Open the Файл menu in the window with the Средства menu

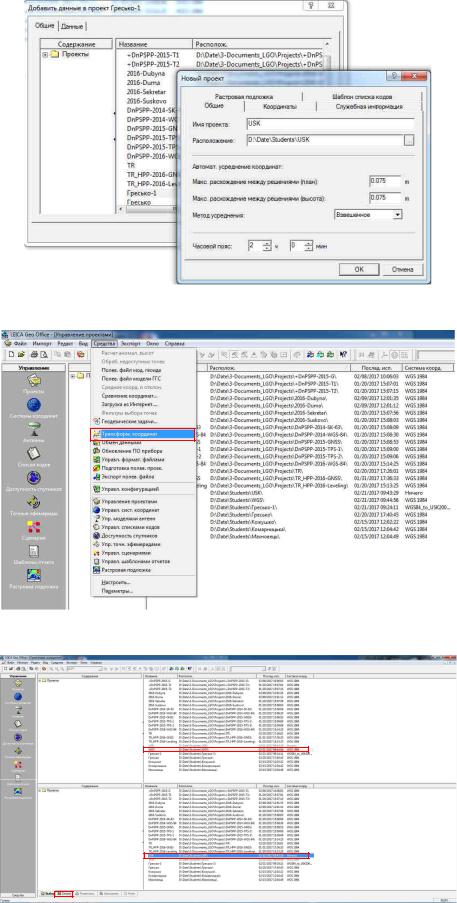pyautogui.click(x=20, y=343)
